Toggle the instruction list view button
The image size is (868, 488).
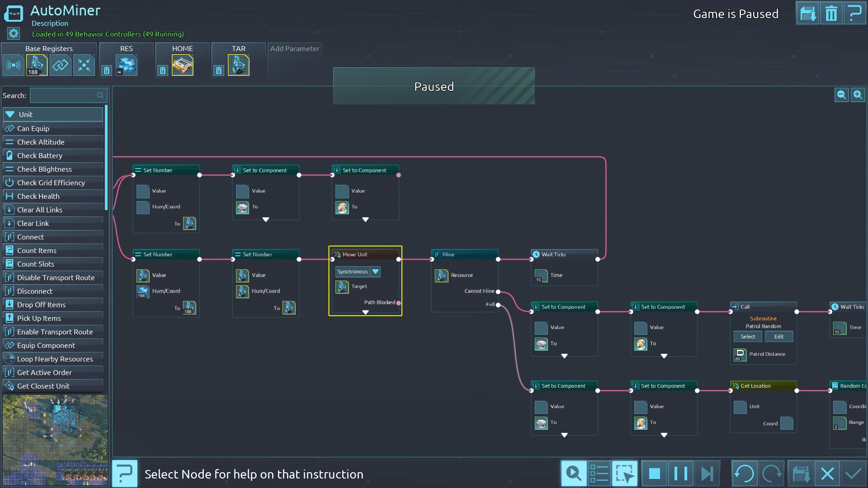pos(599,474)
